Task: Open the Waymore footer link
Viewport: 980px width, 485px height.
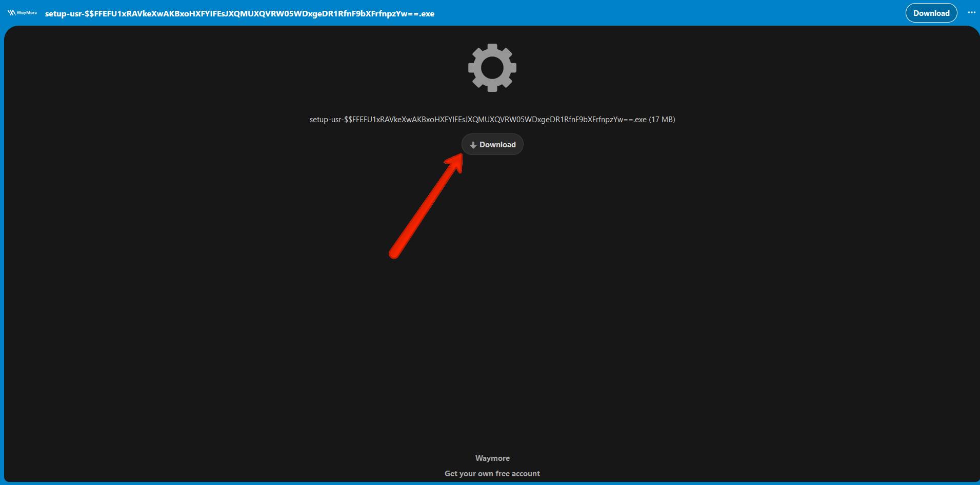Action: click(492, 458)
